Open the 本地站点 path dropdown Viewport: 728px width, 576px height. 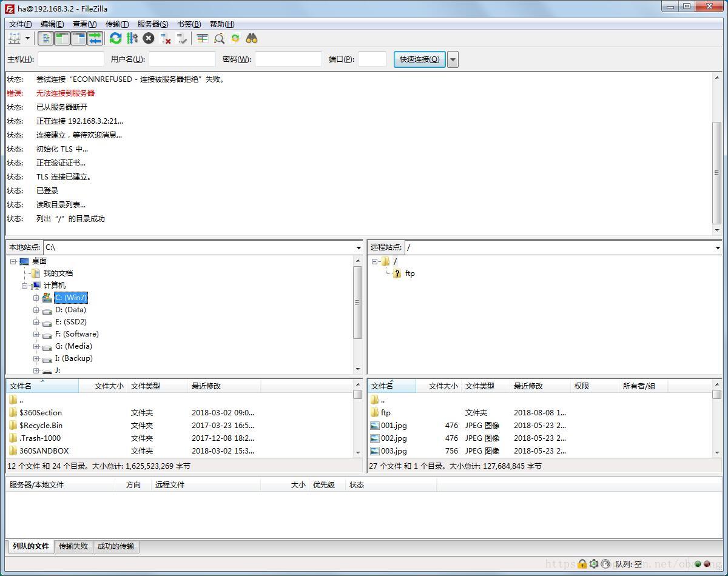click(x=359, y=247)
